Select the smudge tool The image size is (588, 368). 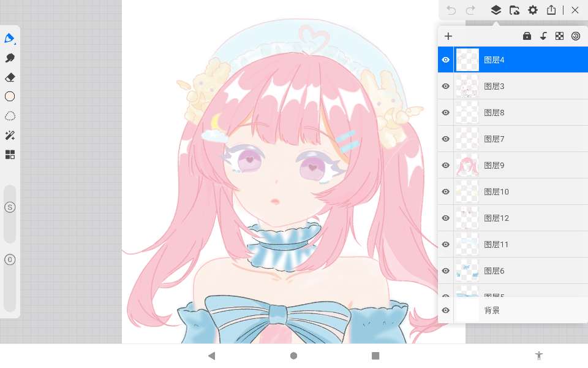[10, 58]
